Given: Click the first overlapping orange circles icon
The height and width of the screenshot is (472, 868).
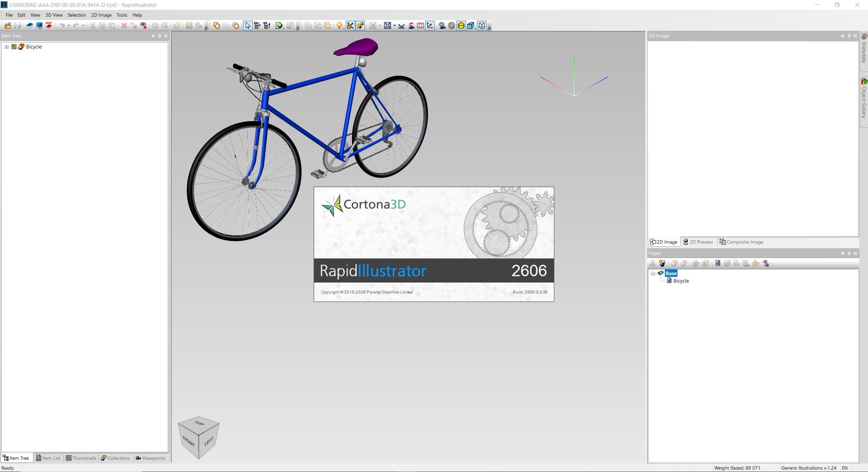Looking at the screenshot, I should point(217,25).
